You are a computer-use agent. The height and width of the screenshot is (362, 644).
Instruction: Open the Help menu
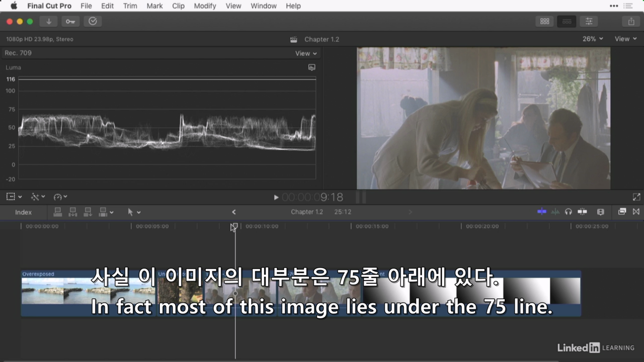coord(293,6)
